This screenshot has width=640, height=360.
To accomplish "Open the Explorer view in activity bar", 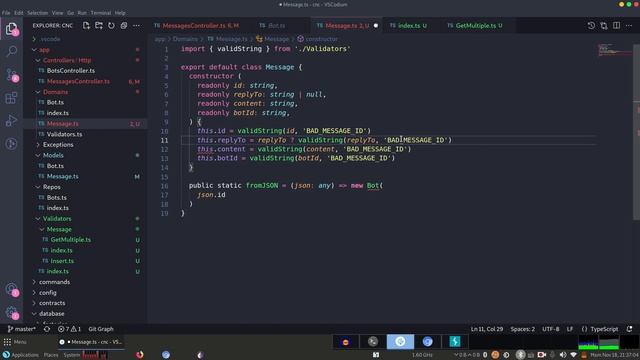I will (x=11, y=29).
